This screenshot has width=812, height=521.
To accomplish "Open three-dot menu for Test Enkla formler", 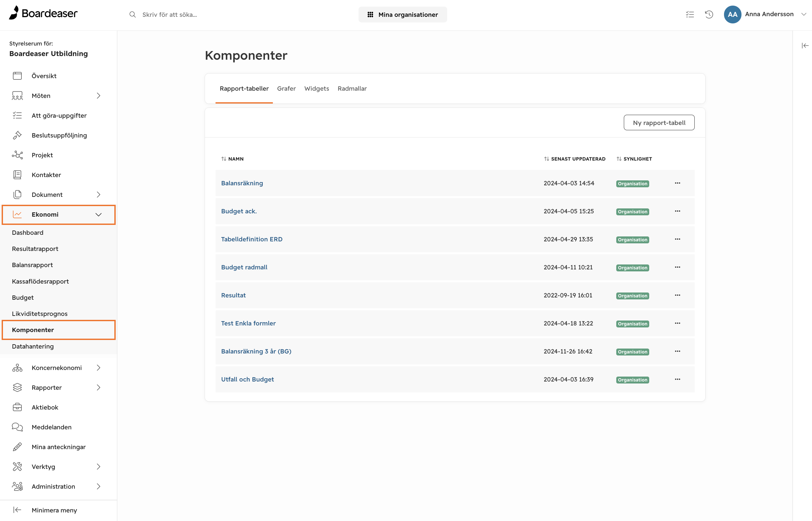I will [677, 323].
